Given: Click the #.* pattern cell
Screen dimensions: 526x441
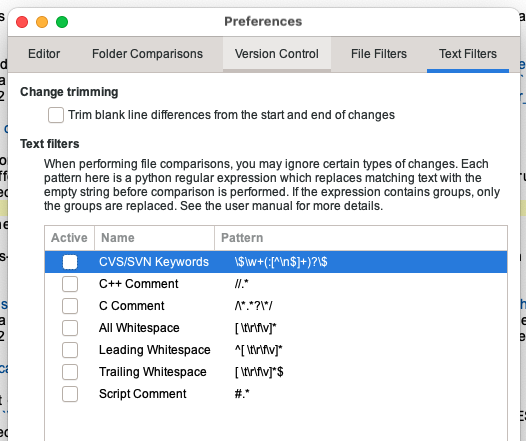Looking at the screenshot, I should tap(242, 394).
